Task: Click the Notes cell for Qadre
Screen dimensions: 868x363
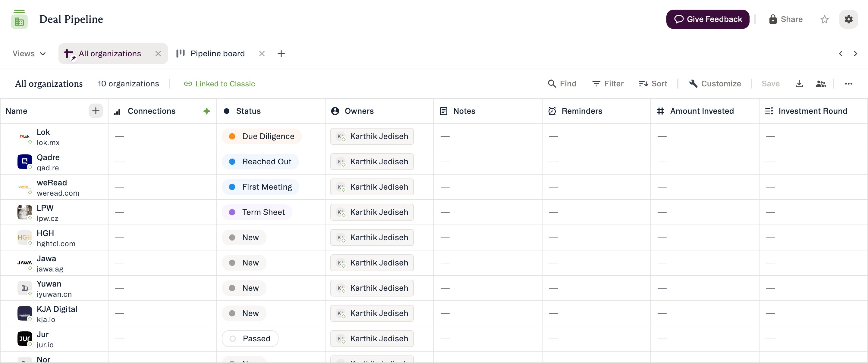Action: pyautogui.click(x=488, y=161)
